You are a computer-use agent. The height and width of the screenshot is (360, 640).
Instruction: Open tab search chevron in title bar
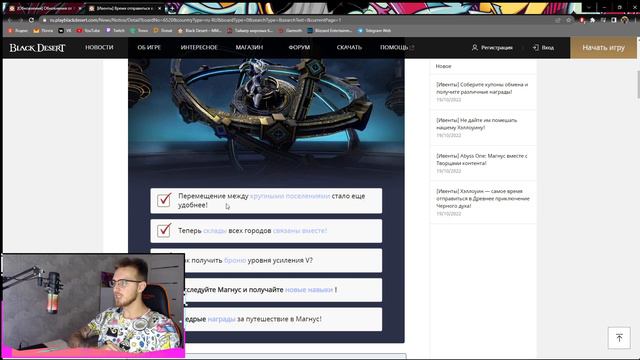589,8
